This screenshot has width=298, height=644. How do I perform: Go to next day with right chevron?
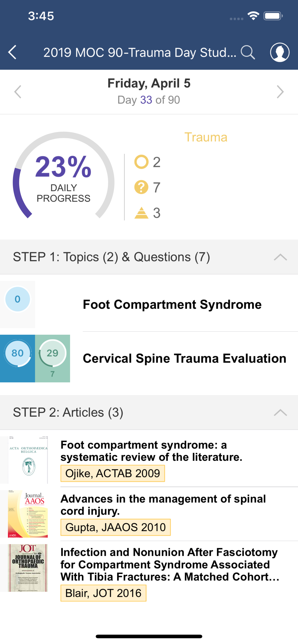click(x=280, y=92)
